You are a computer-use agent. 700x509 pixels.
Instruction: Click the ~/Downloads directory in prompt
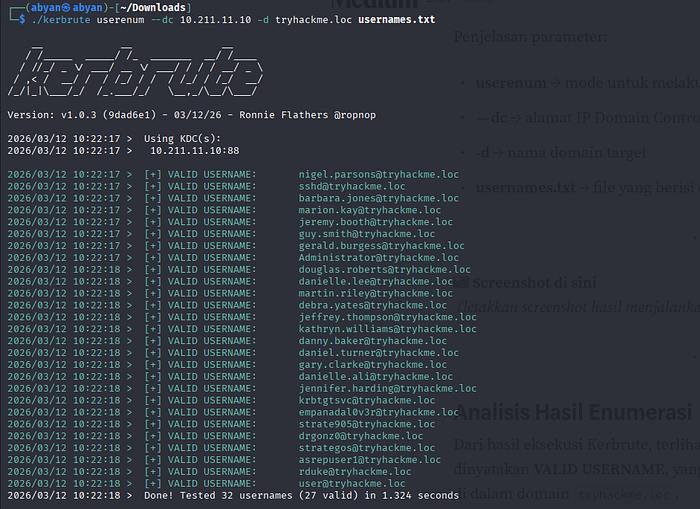click(x=153, y=8)
